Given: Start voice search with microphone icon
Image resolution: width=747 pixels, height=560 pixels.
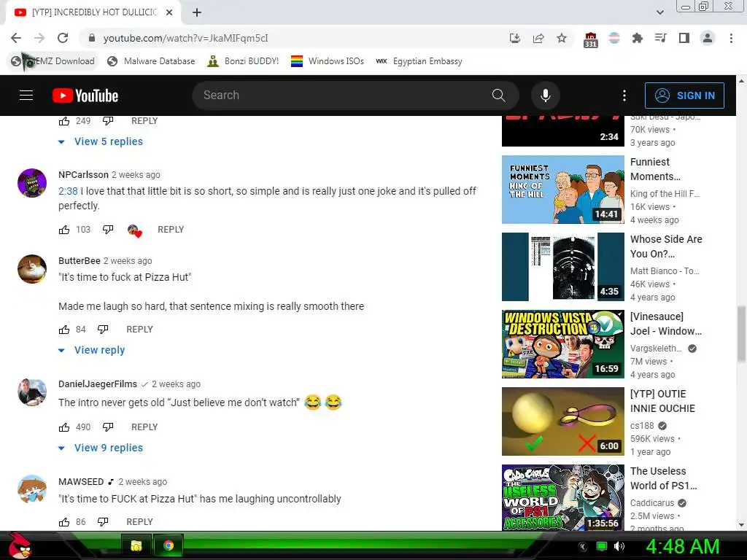Looking at the screenshot, I should pos(546,96).
